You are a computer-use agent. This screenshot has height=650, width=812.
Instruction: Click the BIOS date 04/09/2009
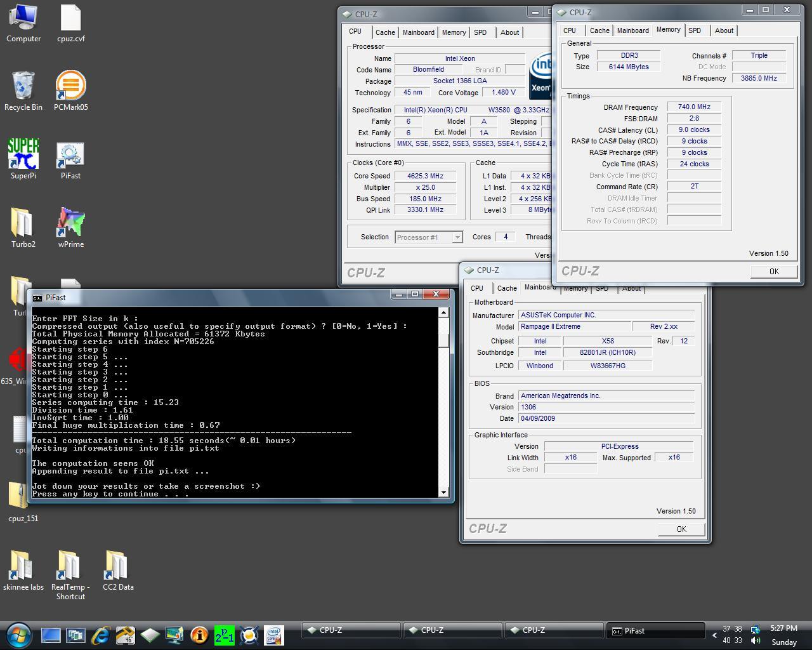[606, 418]
